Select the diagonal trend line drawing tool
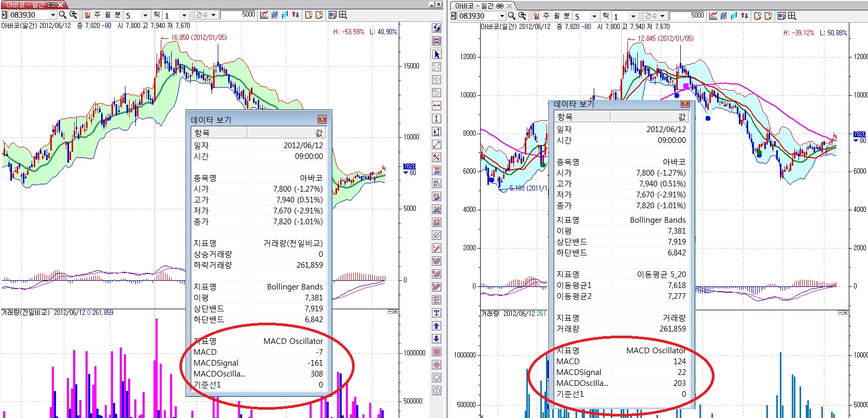The width and height of the screenshot is (868, 418). point(437,145)
